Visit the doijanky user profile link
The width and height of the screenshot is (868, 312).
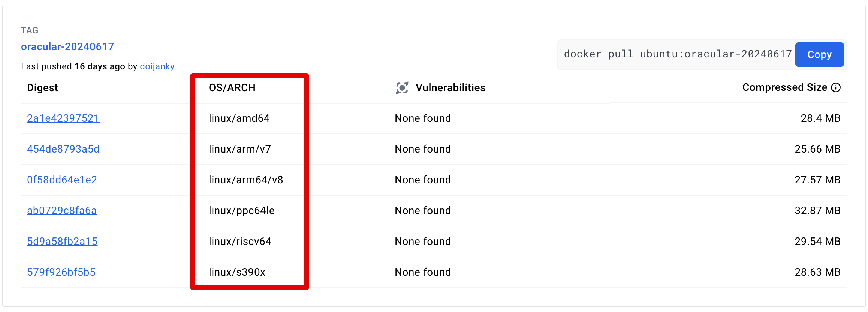coord(157,66)
